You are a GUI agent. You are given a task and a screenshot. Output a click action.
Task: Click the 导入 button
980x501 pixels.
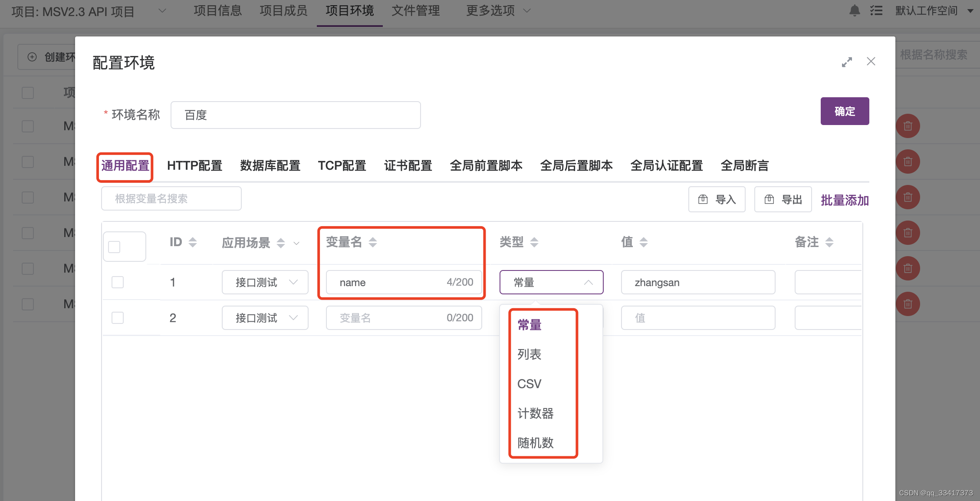717,199
